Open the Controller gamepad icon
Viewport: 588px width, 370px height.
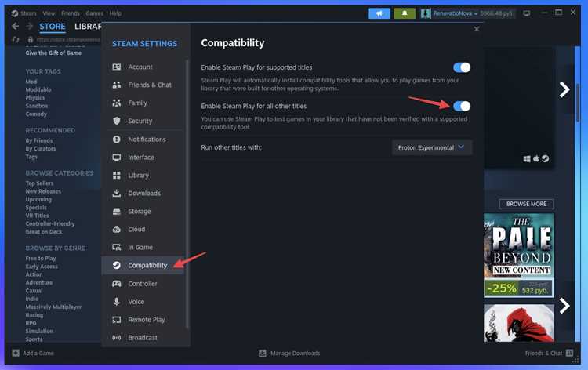[117, 284]
